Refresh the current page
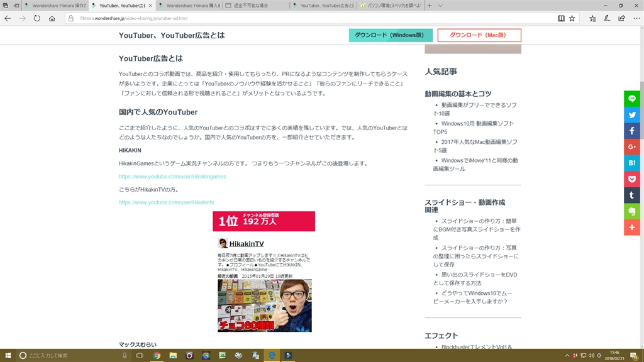 pos(37,18)
